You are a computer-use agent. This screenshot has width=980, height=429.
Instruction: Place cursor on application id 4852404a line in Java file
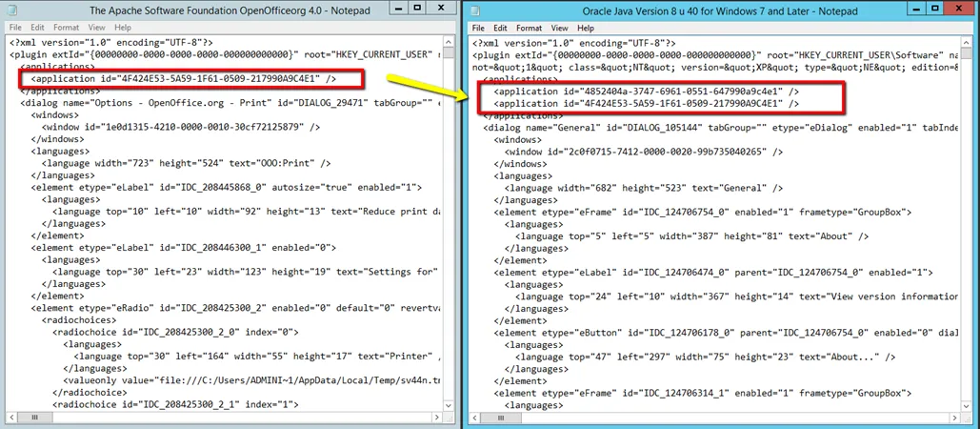click(648, 91)
